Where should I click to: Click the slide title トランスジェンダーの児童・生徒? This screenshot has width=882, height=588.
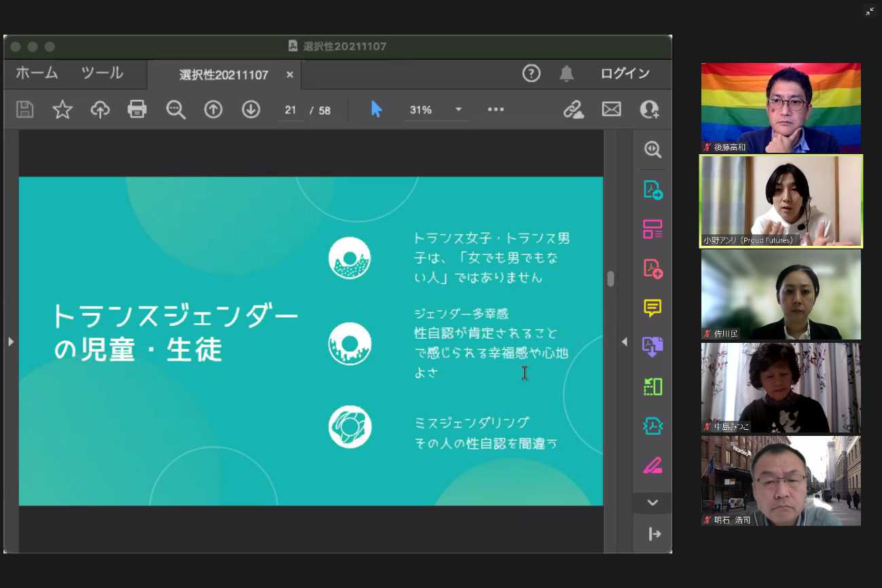(x=175, y=333)
